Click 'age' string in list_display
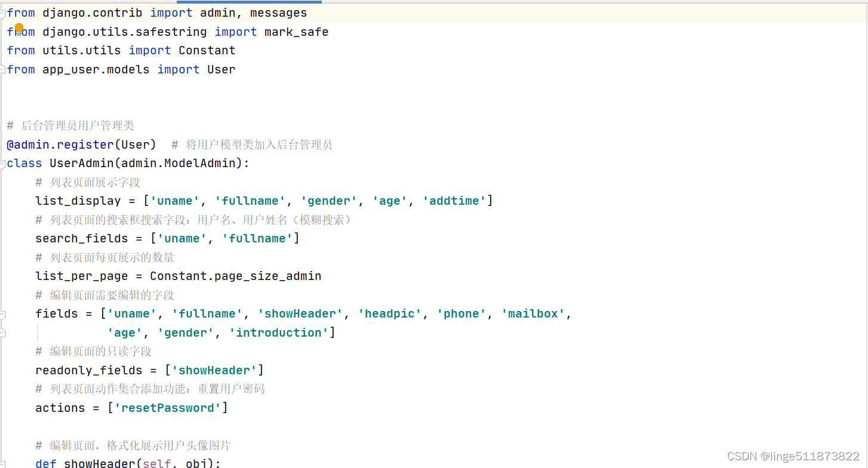Screen dimensions: 868x468 coord(390,201)
